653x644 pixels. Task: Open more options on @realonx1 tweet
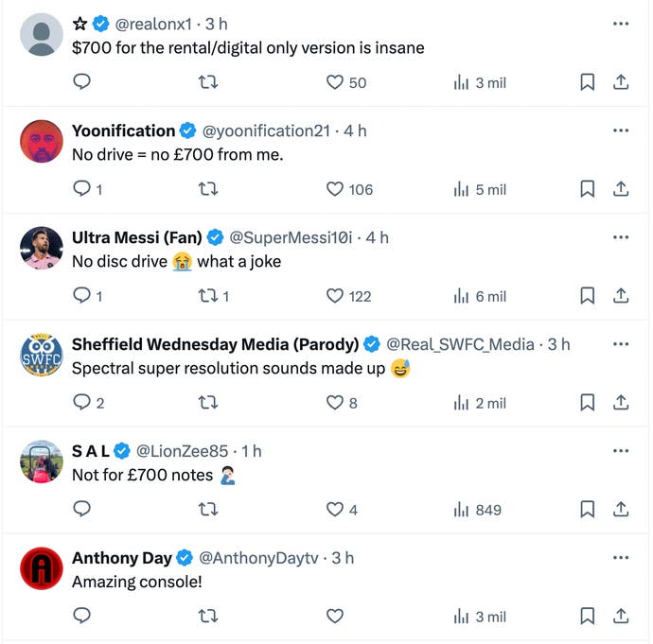(x=621, y=24)
